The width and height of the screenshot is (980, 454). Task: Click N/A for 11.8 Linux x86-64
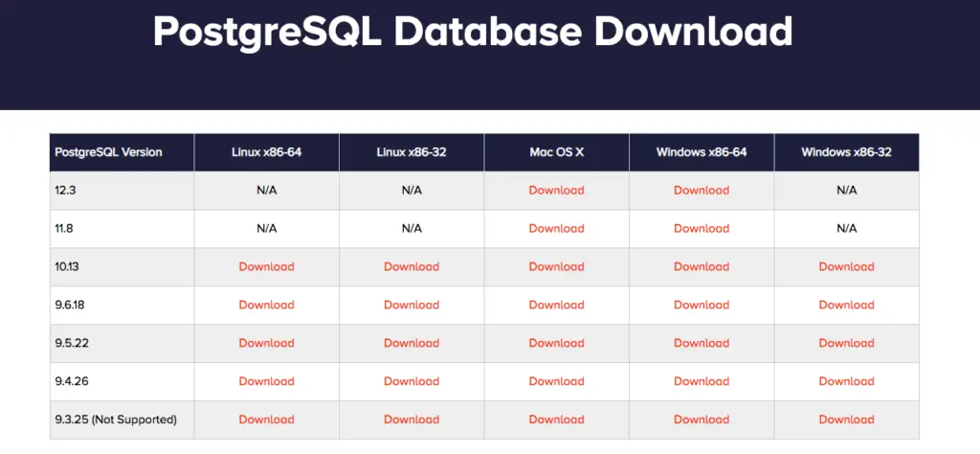266,228
